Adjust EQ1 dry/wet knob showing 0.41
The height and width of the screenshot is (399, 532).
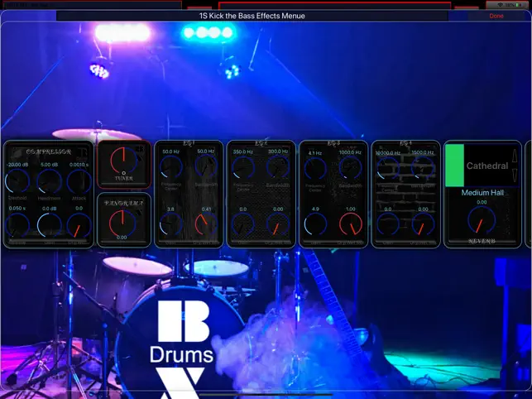click(206, 224)
